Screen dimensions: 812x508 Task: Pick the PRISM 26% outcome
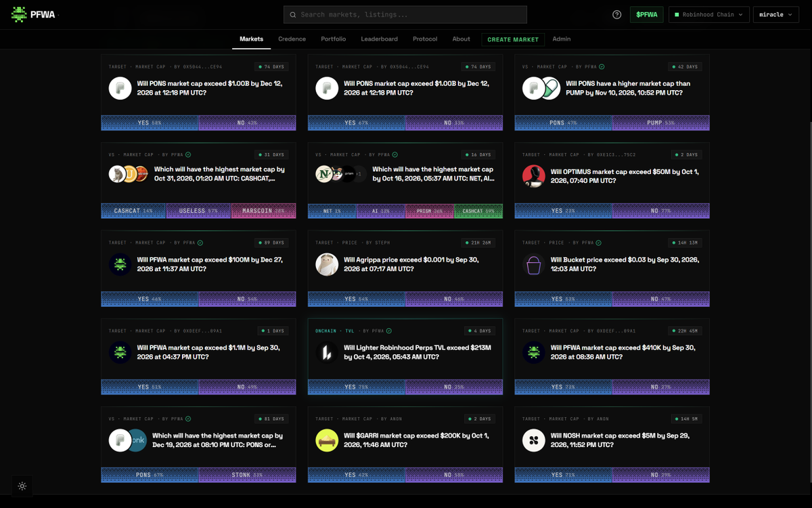[x=430, y=211]
